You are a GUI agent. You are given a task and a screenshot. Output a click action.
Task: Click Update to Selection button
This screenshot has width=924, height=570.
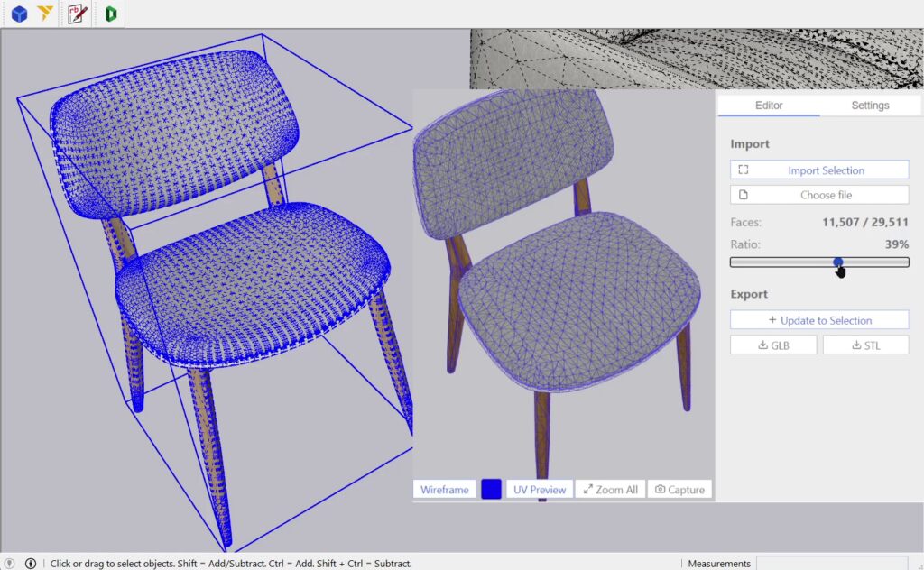(819, 320)
